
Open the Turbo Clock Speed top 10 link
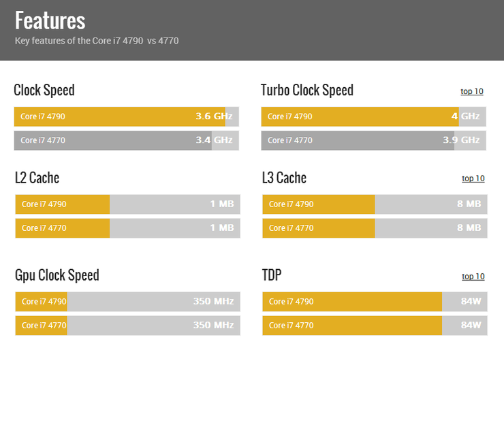pyautogui.click(x=471, y=91)
